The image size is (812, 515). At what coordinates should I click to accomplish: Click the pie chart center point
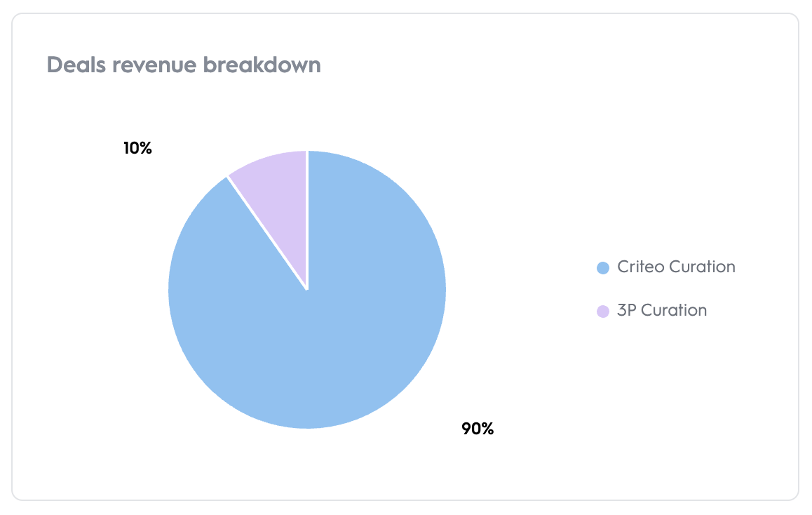(x=307, y=289)
